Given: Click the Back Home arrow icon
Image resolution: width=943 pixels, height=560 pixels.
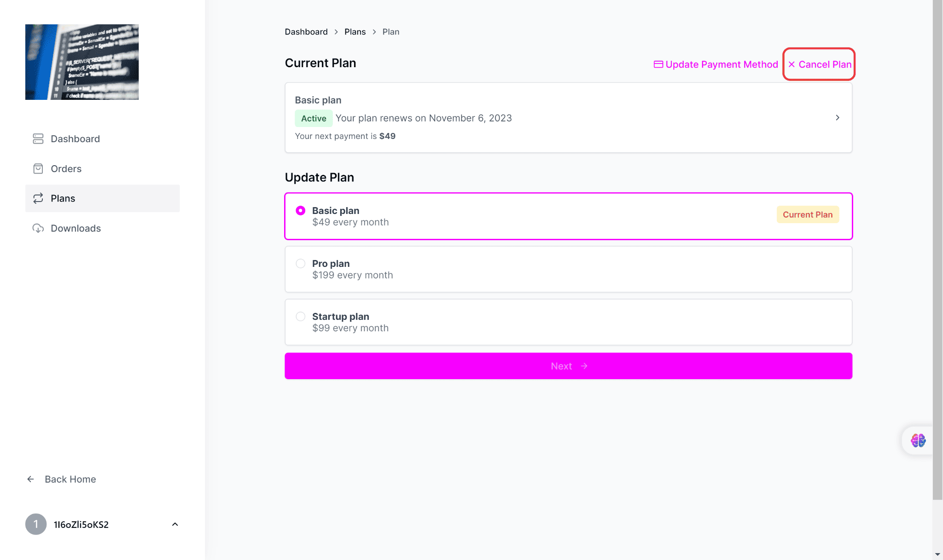Looking at the screenshot, I should [x=31, y=479].
